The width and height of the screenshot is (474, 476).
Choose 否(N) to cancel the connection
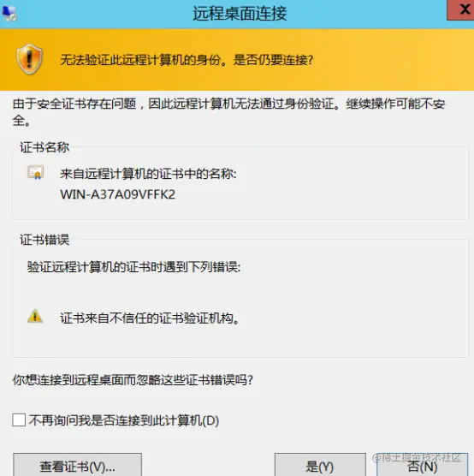423,465
